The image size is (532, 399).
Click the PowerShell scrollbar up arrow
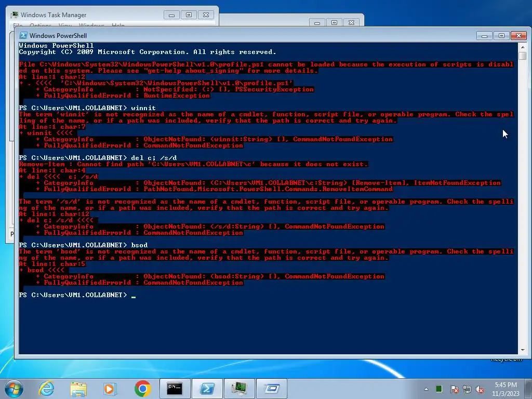coord(523,47)
